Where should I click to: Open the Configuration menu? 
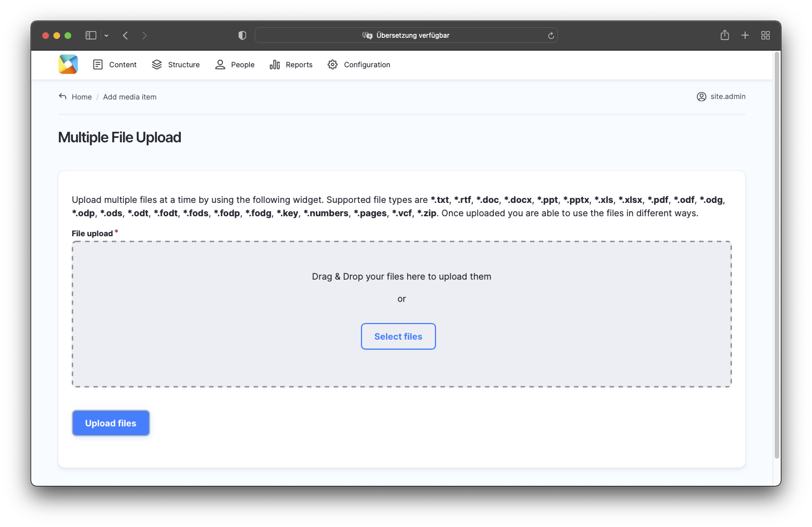(359, 64)
